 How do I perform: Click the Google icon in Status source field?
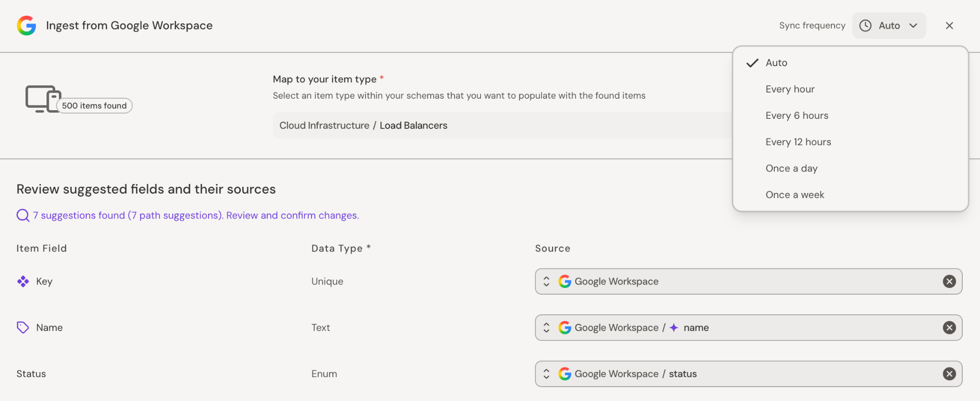point(565,374)
